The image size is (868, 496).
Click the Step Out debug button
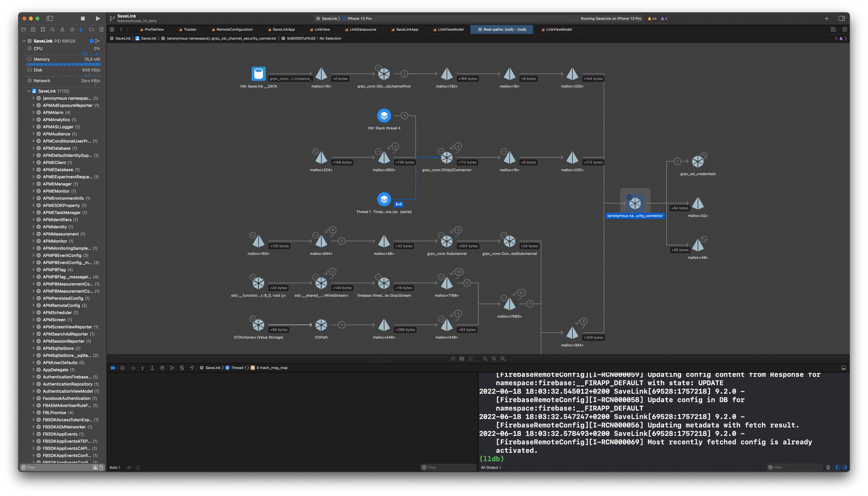click(x=152, y=368)
